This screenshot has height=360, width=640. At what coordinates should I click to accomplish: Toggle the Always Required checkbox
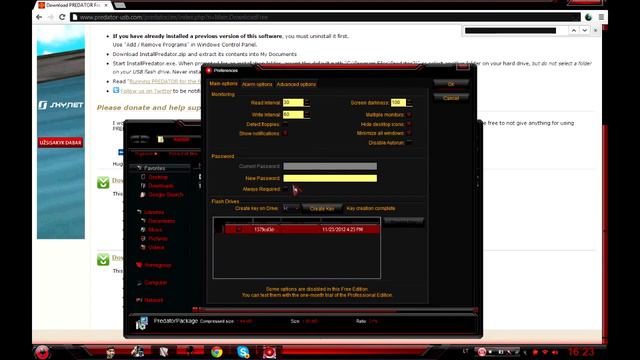tap(285, 189)
